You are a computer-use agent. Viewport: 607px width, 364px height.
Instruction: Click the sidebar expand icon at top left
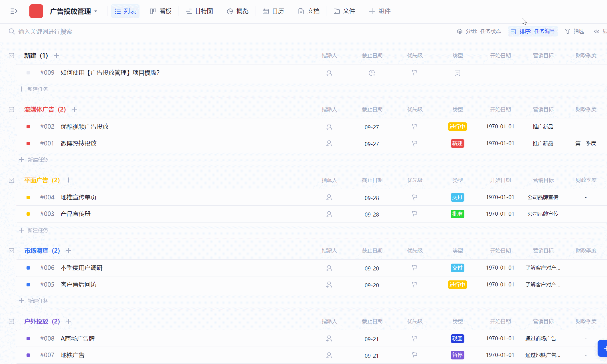pyautogui.click(x=14, y=11)
